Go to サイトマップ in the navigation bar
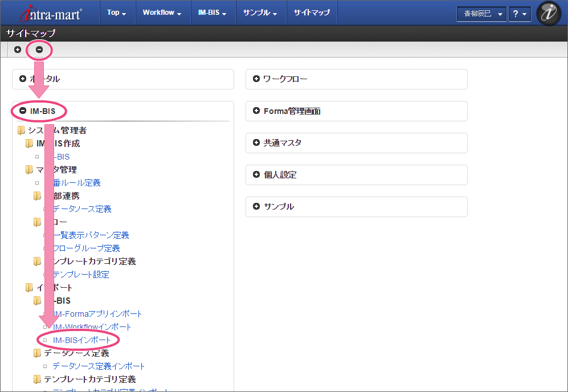 (x=311, y=13)
